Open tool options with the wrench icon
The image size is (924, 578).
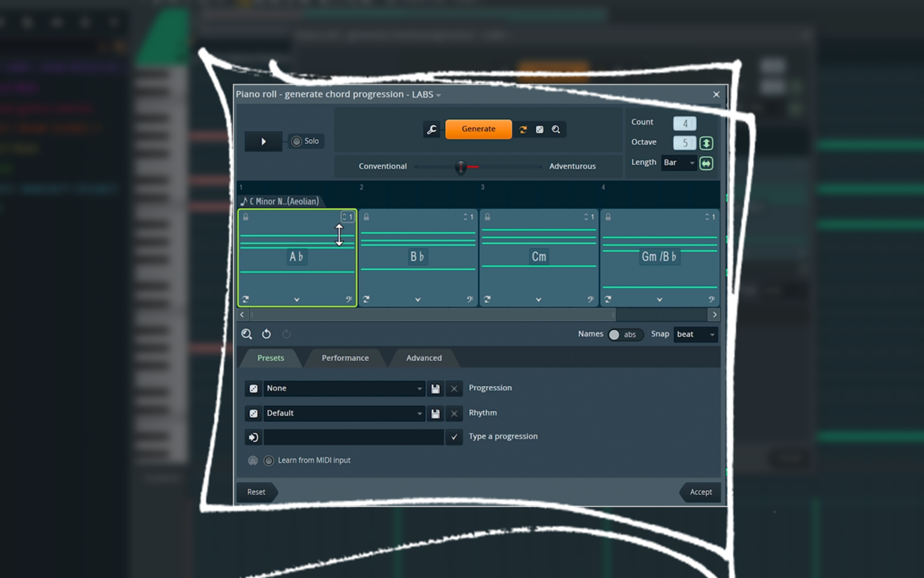[432, 129]
